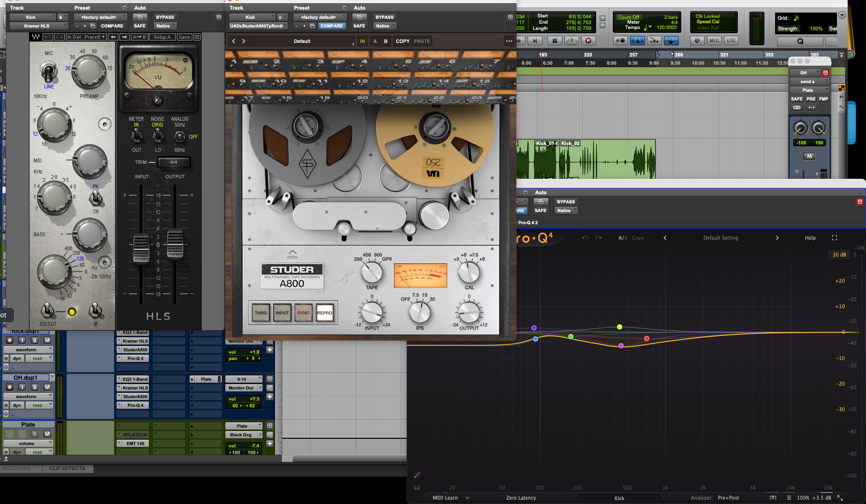Image resolution: width=866 pixels, height=504 pixels.
Task: Solo the OH.dup1 track
Action: (35, 387)
